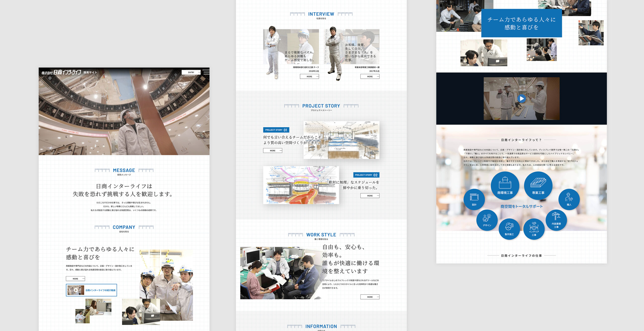The height and width of the screenshot is (331, 644).
Task: Click the COMPANY section heading
Action: [x=124, y=227]
